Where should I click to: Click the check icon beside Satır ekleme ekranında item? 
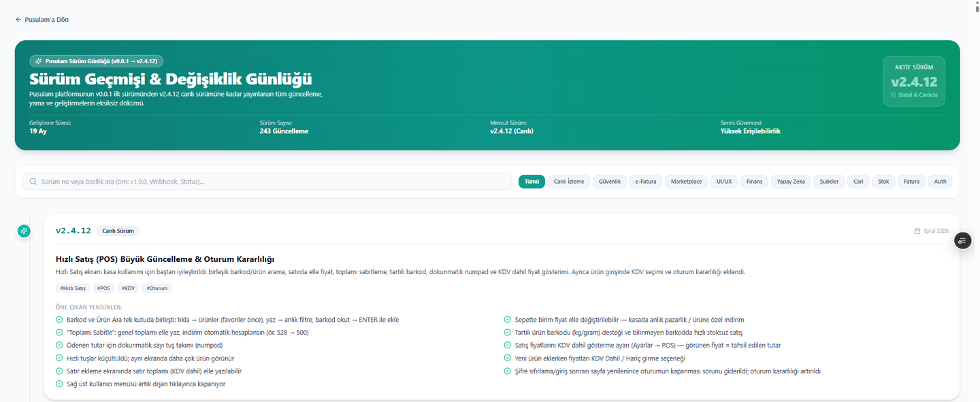pos(59,371)
